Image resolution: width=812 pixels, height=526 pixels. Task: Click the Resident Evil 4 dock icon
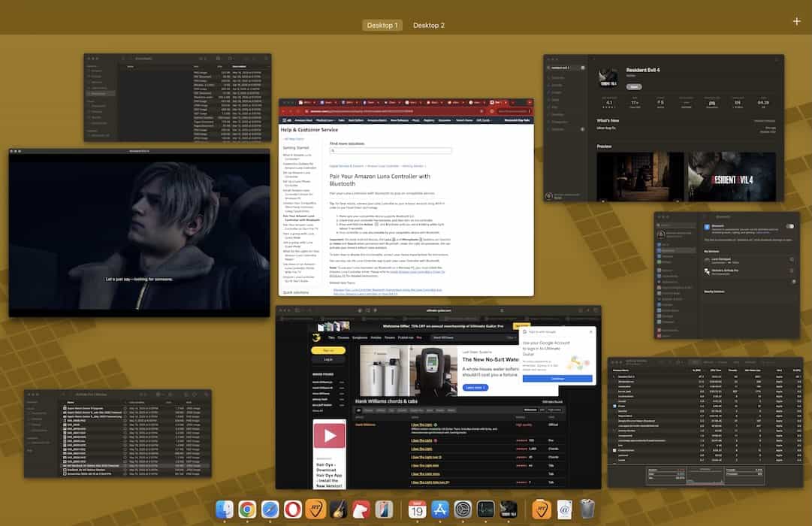point(509,509)
